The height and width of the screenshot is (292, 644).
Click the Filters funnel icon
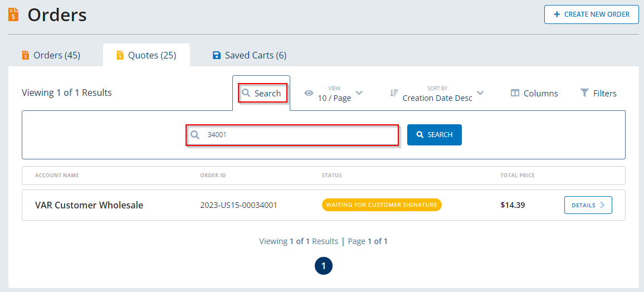[584, 93]
